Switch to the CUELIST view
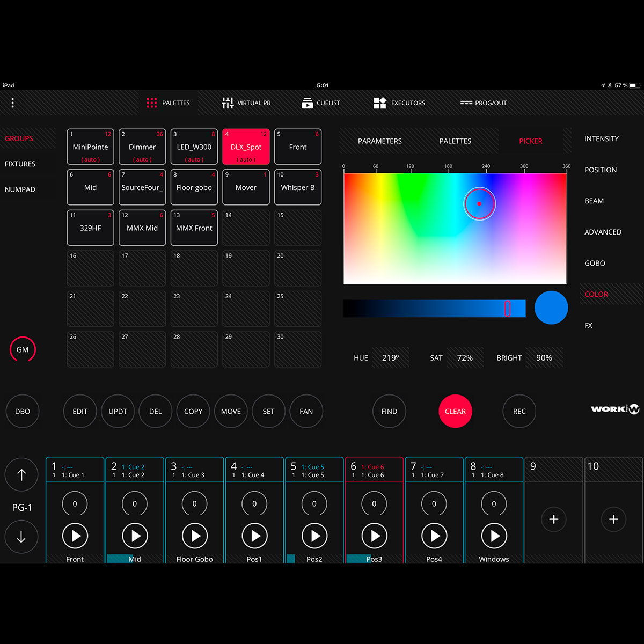 [321, 103]
